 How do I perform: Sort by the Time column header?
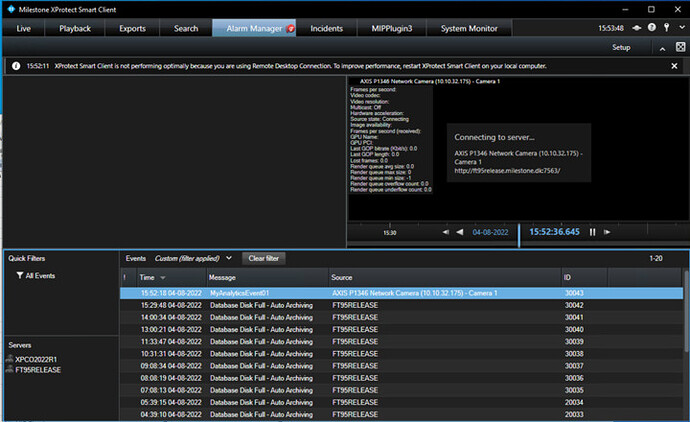(x=171, y=277)
